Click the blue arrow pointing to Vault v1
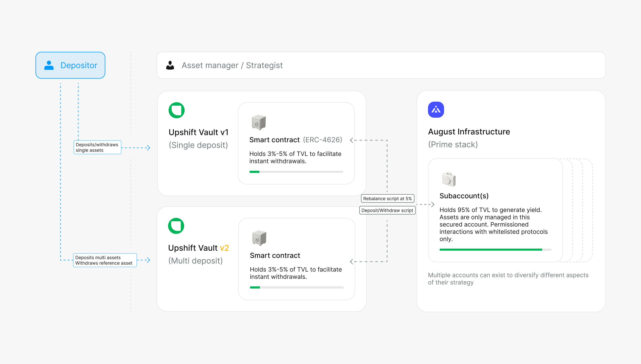 pos(148,148)
